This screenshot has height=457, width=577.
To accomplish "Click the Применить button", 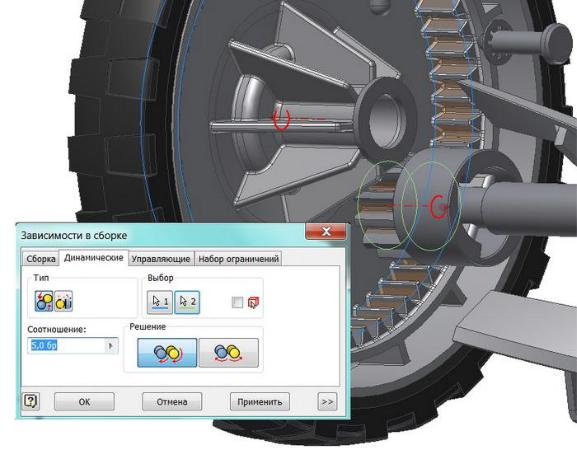I will point(260,401).
